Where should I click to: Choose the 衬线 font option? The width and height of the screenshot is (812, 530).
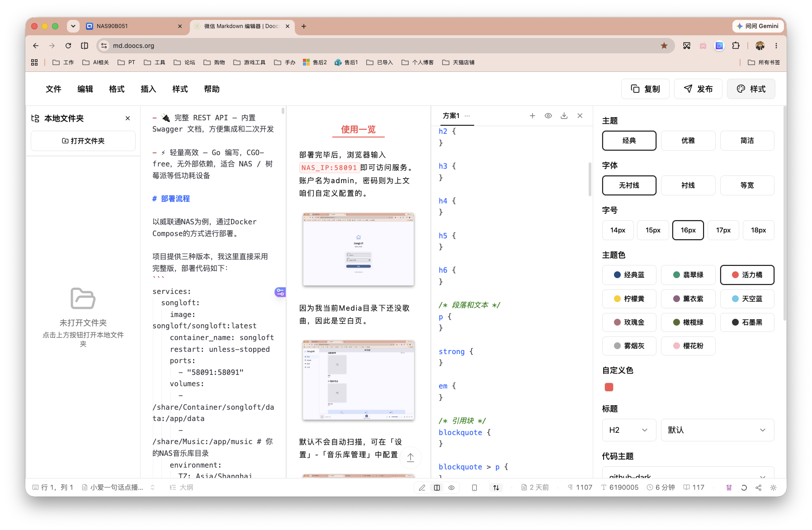coord(688,185)
